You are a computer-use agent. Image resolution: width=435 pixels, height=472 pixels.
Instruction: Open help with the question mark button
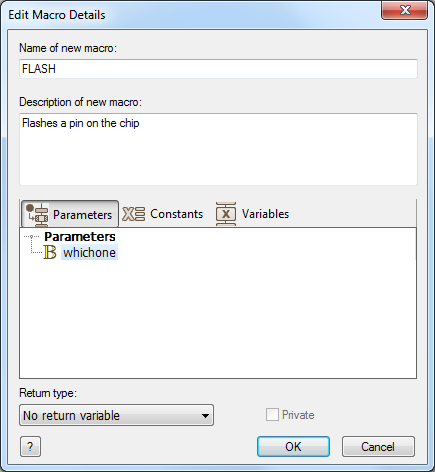(30, 447)
